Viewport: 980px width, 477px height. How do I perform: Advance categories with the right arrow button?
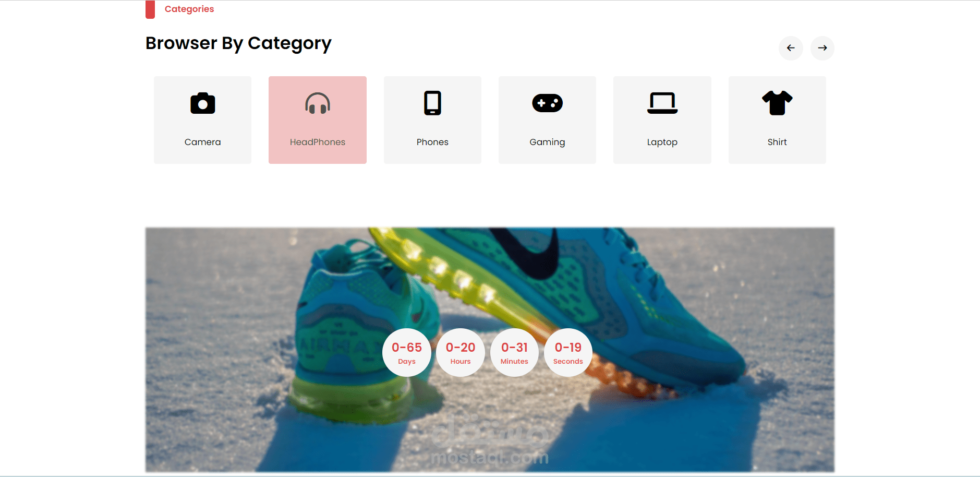[822, 48]
